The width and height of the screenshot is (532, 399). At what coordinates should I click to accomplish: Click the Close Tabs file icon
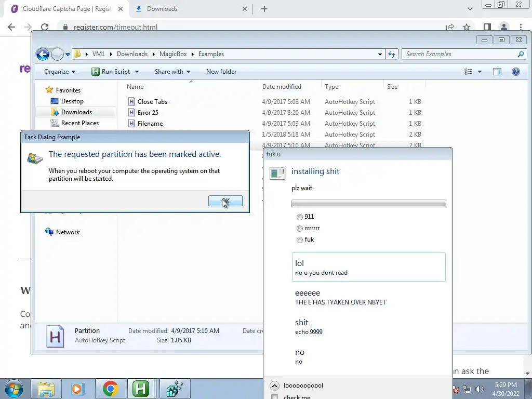click(131, 101)
